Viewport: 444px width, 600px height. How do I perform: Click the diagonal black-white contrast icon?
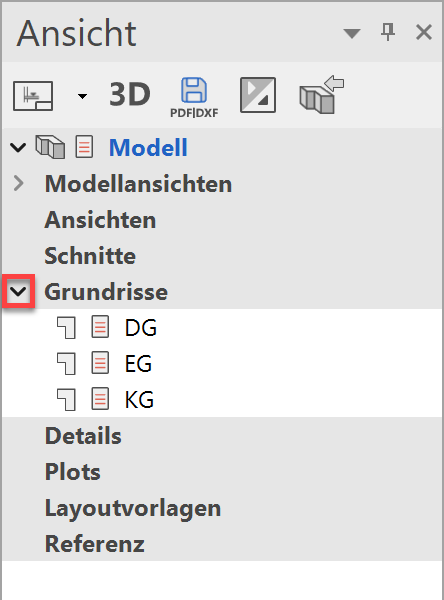coord(258,95)
